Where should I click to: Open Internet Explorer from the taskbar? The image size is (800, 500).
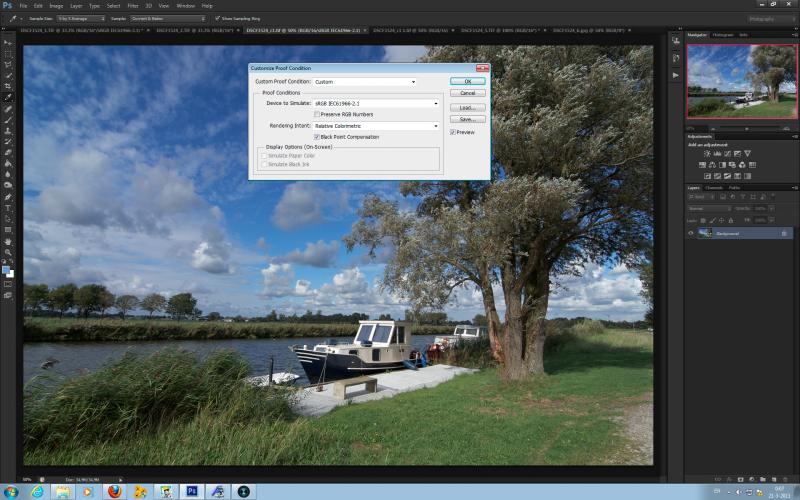click(x=38, y=491)
